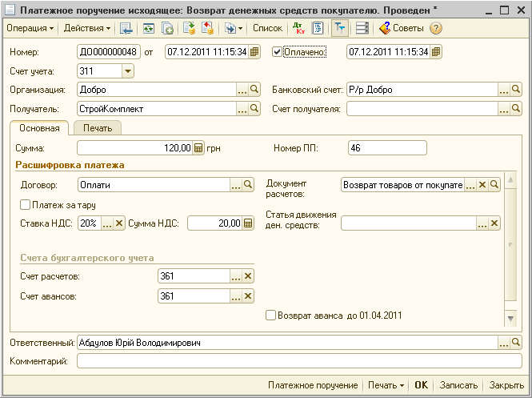Open Ответственный via magnifier icon
Screen dimensions: 532x398
coord(516,343)
